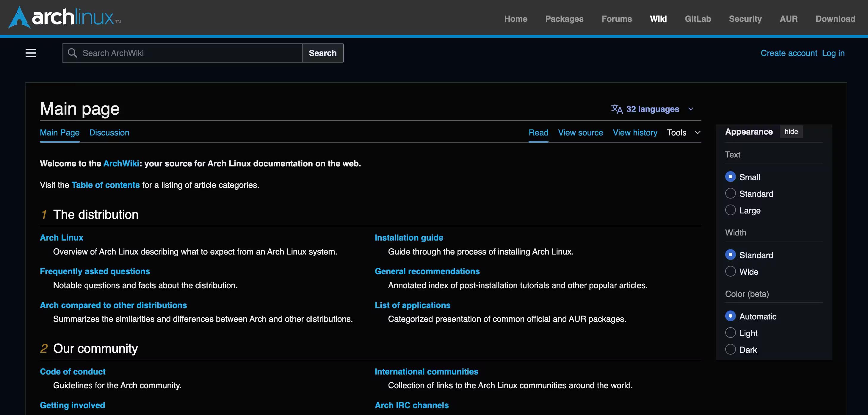
Task: Open Arch IRC channels link
Action: 411,405
